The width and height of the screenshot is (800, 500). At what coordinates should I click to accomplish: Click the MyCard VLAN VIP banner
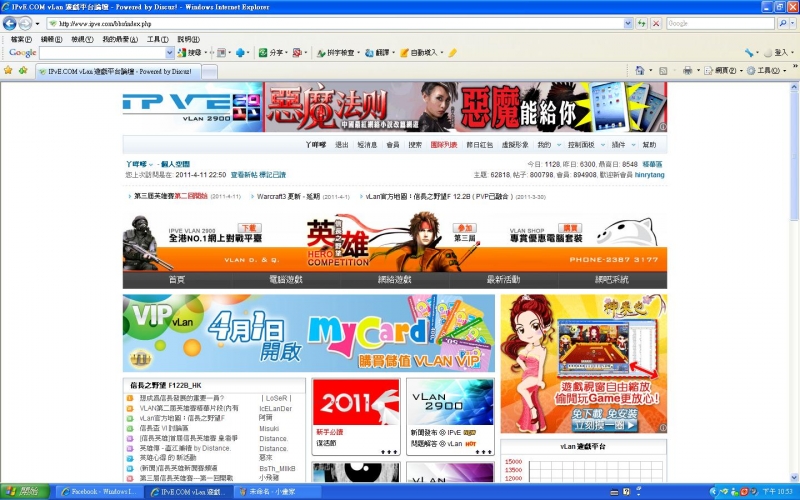tap(309, 333)
